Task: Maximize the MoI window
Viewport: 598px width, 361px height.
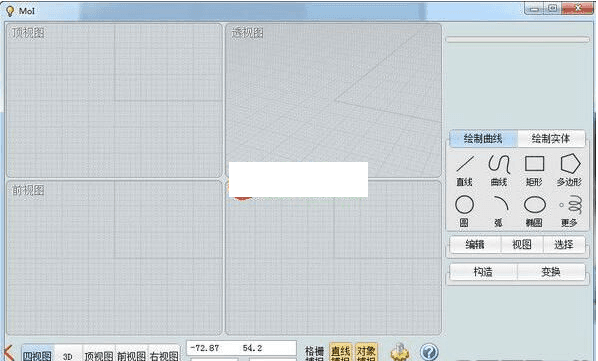Action: [553, 8]
